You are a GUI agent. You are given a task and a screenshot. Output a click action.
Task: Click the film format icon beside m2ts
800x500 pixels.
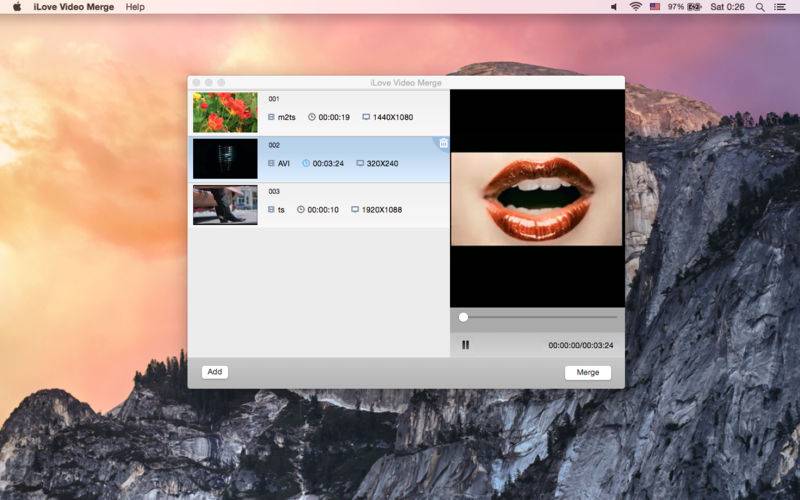(x=271, y=117)
